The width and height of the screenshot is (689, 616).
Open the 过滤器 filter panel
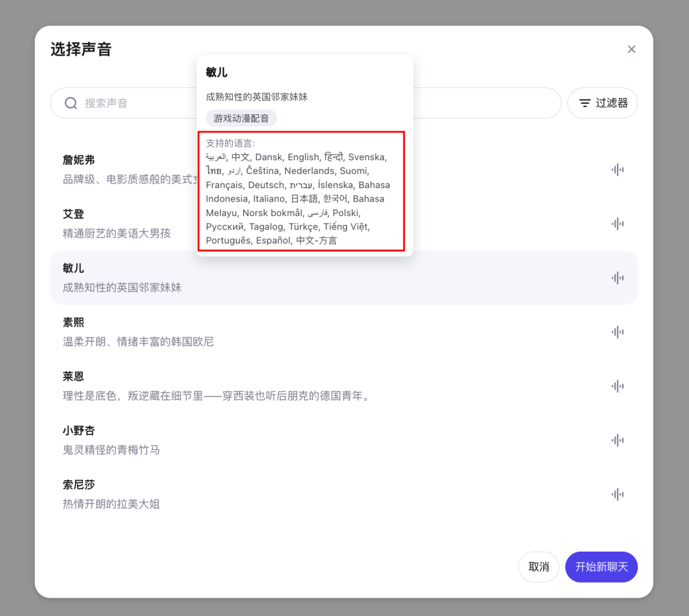tap(602, 103)
